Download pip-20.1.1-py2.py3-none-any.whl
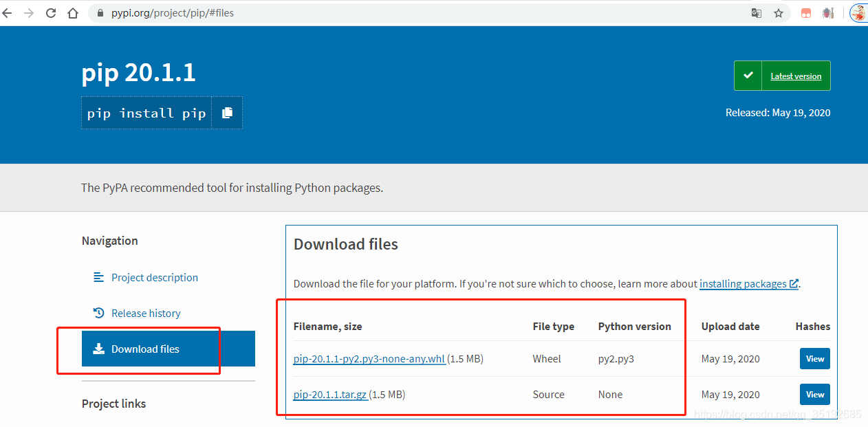 coord(369,358)
